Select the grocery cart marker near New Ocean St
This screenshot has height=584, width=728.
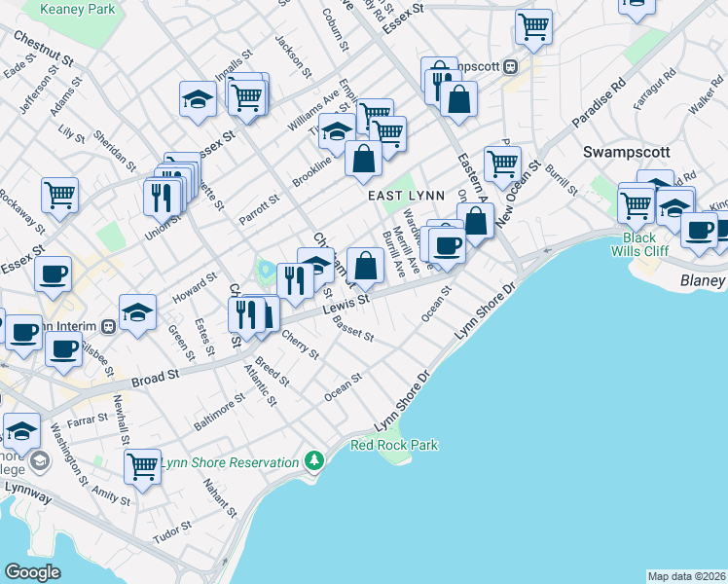coord(502,167)
